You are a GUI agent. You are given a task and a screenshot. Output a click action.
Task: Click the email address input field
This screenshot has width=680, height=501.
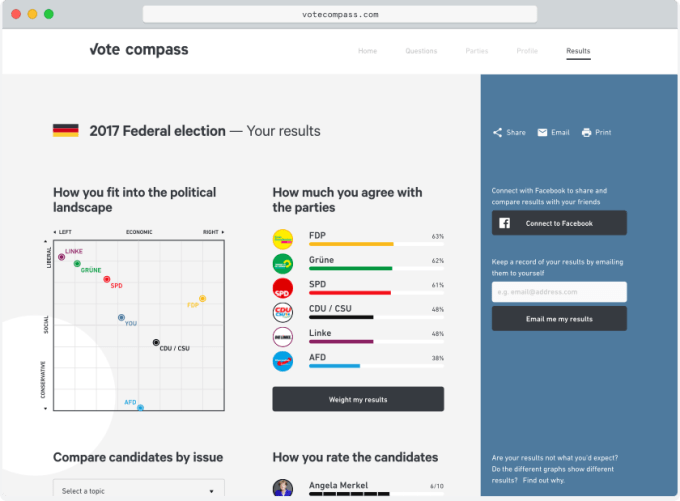559,292
